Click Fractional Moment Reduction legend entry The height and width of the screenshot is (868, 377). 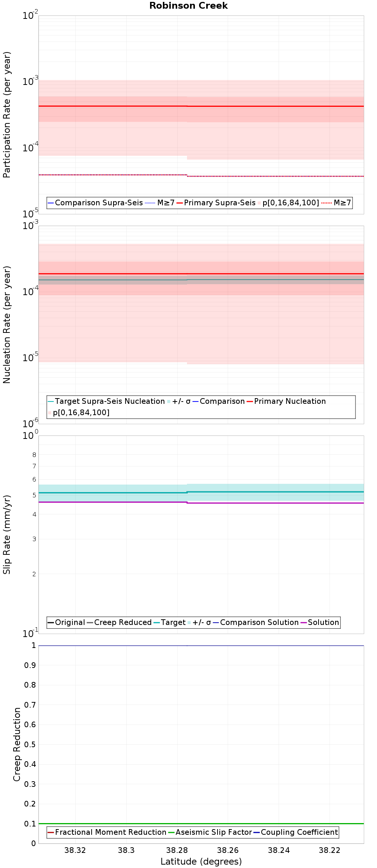coord(107,832)
